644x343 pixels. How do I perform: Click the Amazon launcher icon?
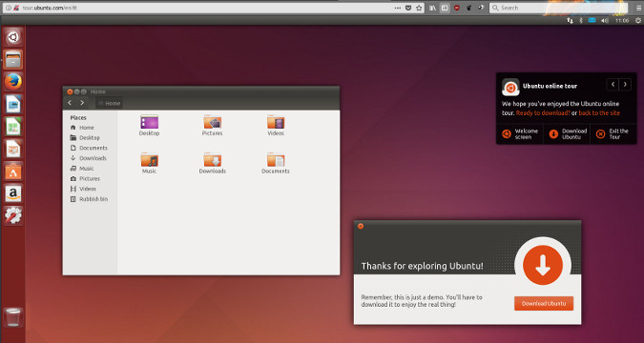[x=13, y=192]
